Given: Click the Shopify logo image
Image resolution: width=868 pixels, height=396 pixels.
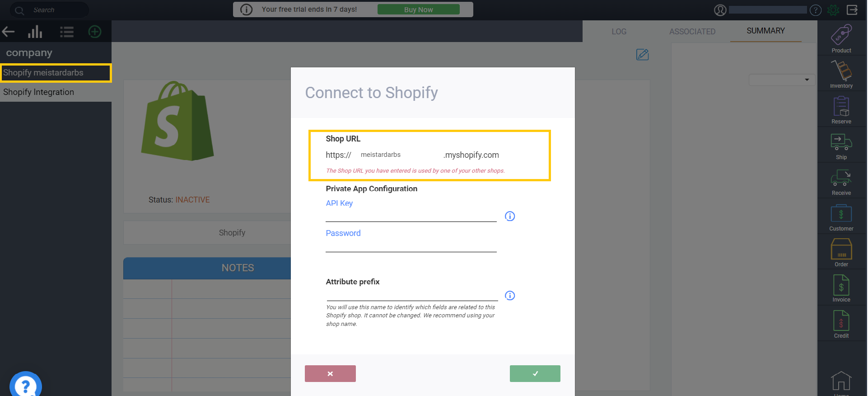Looking at the screenshot, I should [177, 121].
